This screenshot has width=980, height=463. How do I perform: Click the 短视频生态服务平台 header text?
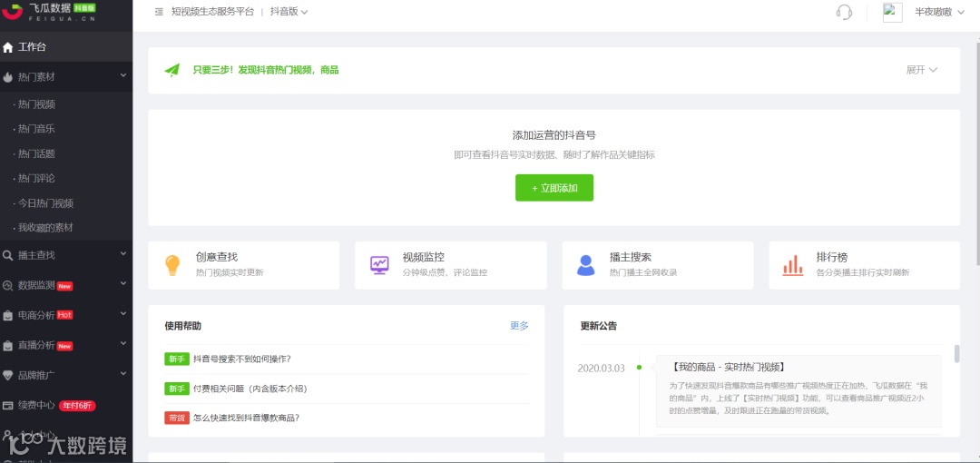[213, 12]
